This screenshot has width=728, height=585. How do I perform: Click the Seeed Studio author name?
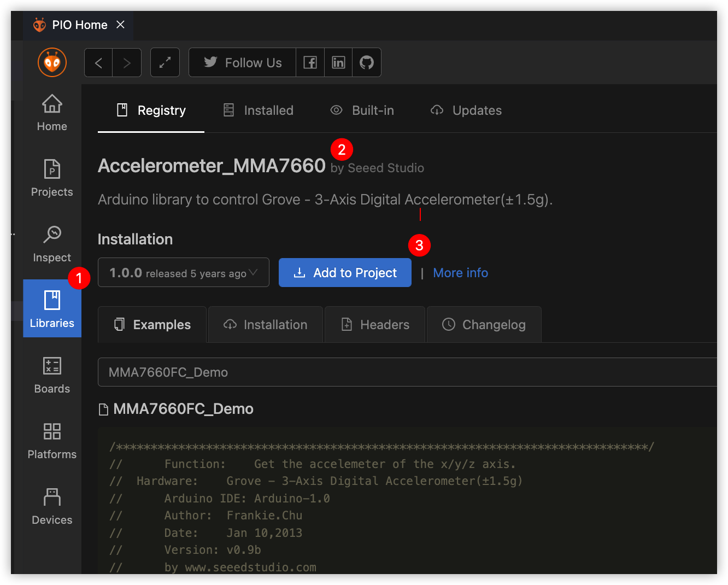(386, 168)
